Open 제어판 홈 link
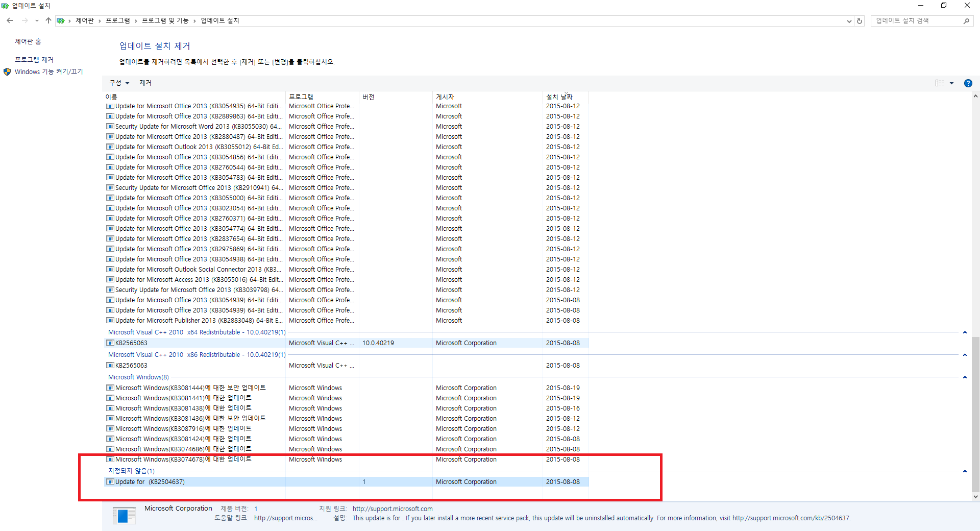The height and width of the screenshot is (531, 980). pyautogui.click(x=28, y=41)
